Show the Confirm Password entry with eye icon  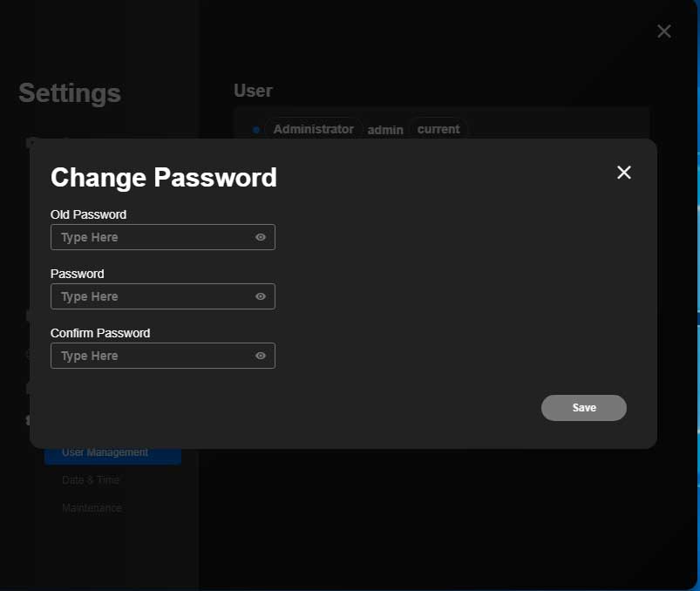pos(260,356)
